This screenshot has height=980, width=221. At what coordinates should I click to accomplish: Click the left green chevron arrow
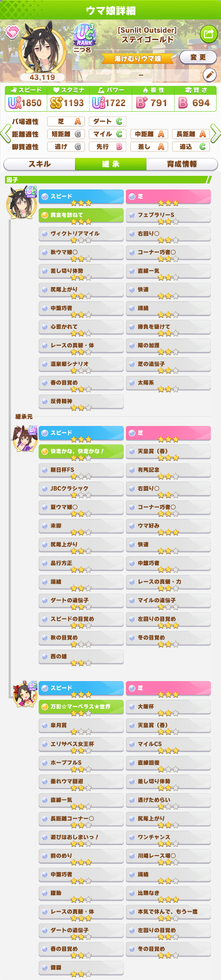(5, 134)
